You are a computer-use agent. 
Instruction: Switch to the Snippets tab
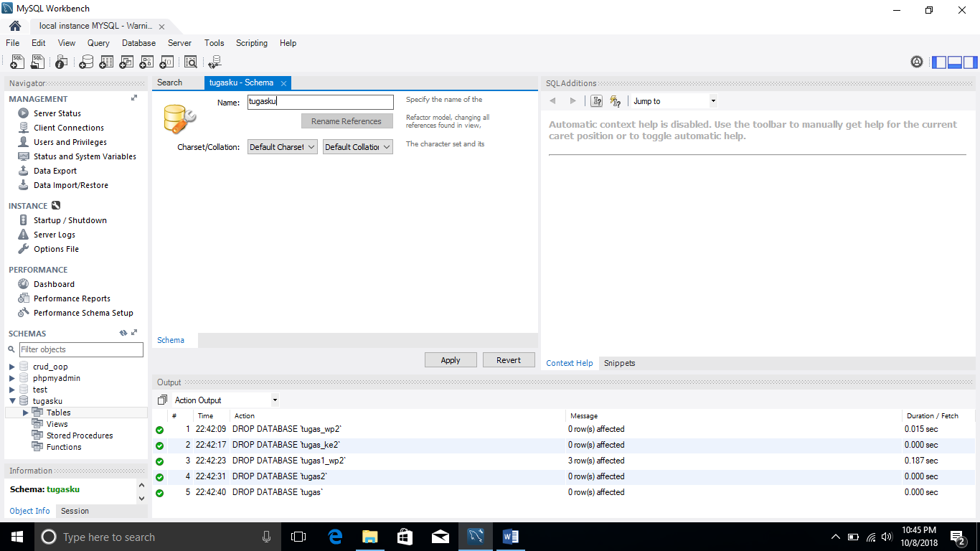(619, 363)
